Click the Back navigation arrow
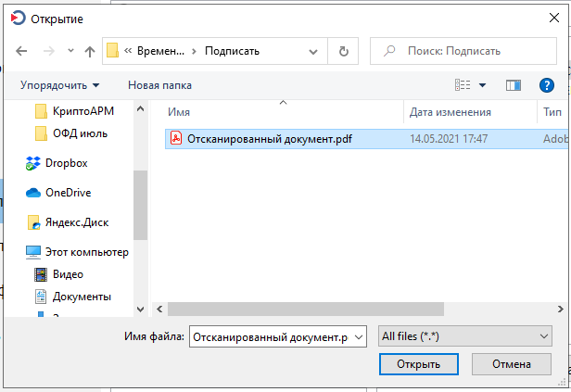 pos(22,51)
